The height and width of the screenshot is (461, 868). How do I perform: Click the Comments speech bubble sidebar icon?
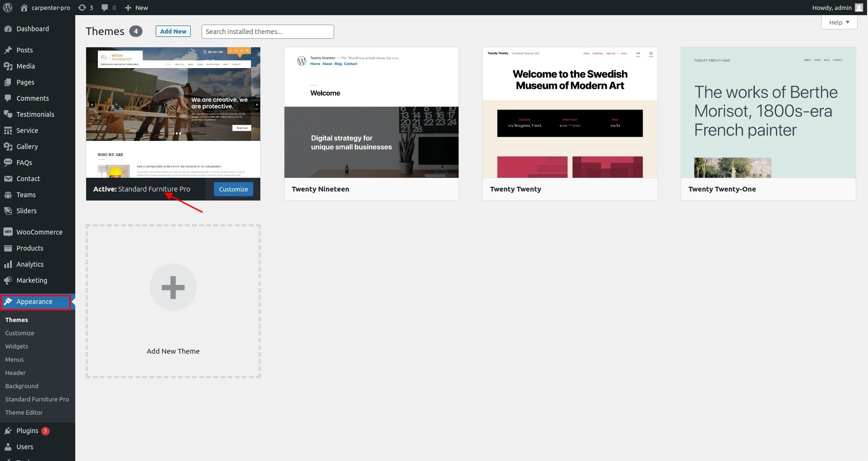(8, 98)
